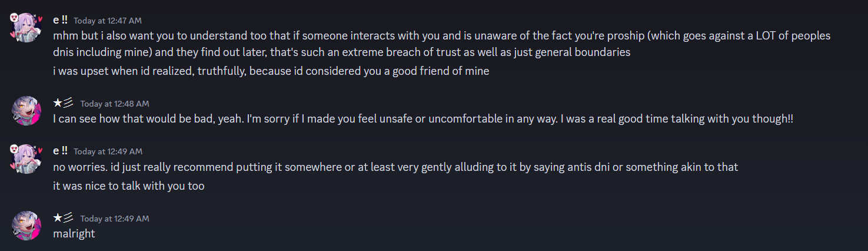Click the star user's avatar at 12:48 AM
The width and height of the screenshot is (868, 251).
[26, 110]
